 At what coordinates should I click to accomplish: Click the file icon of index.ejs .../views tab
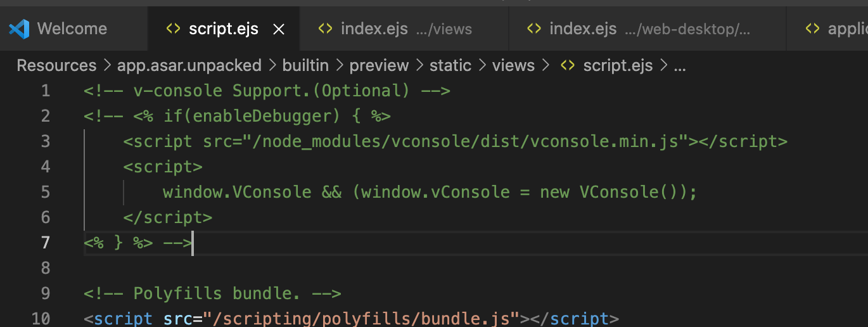tap(325, 29)
